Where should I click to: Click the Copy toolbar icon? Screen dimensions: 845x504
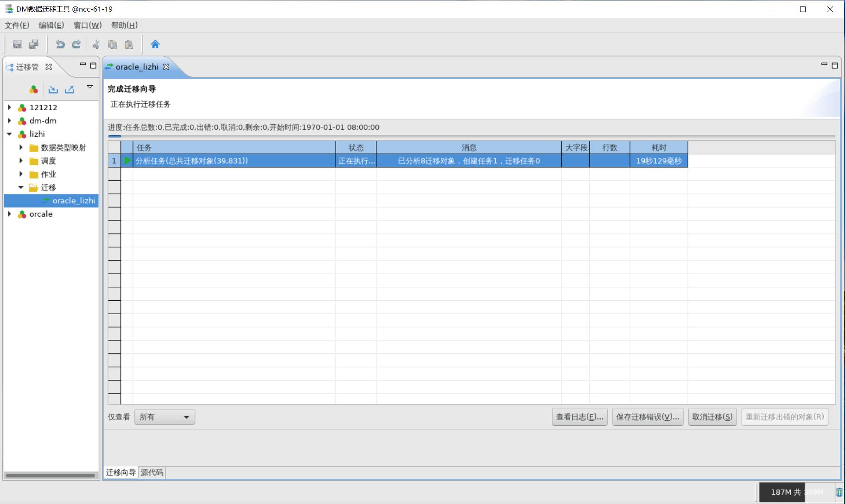pos(113,44)
